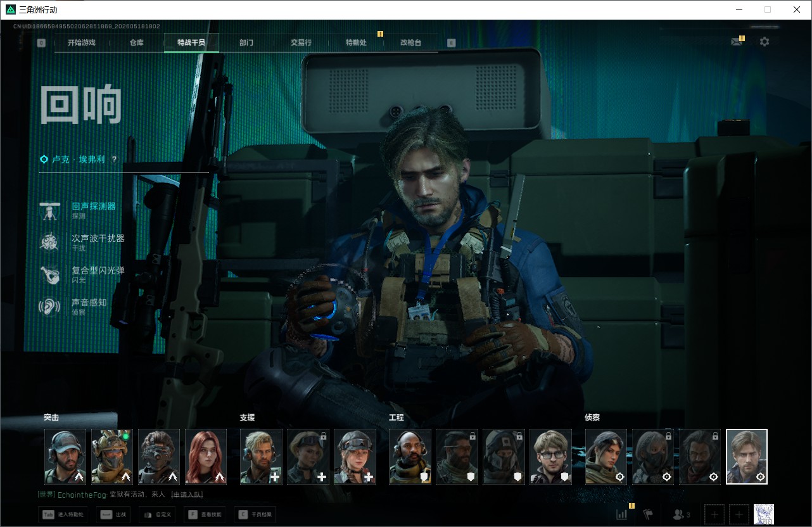
Task: Pick the locked masked 工程 operator in hood
Action: 504,457
